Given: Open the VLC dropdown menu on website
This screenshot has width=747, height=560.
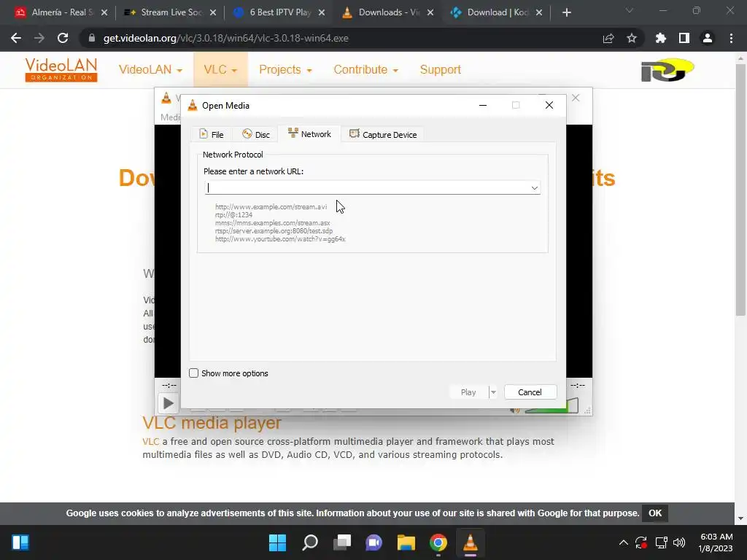Looking at the screenshot, I should tap(220, 69).
